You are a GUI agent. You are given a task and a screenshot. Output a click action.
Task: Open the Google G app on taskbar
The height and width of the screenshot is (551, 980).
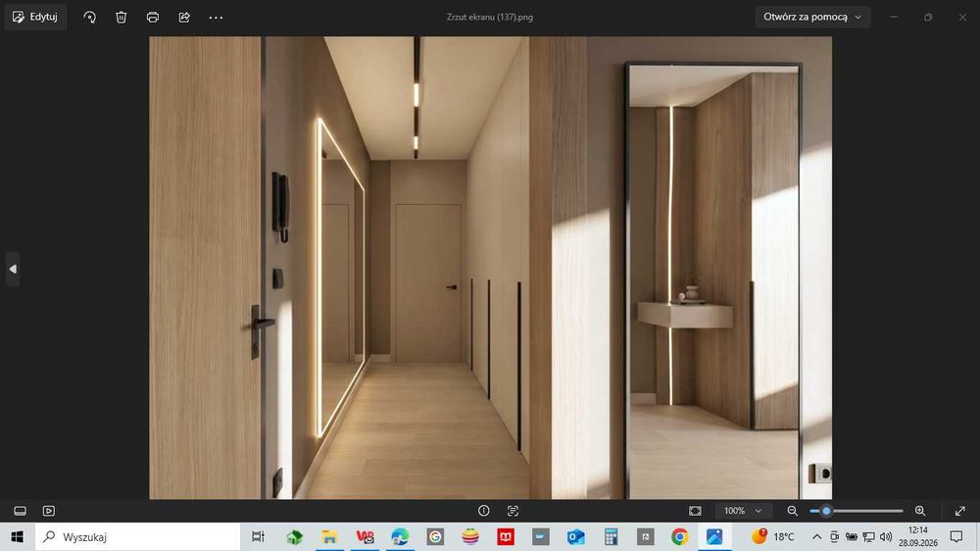[x=436, y=536]
